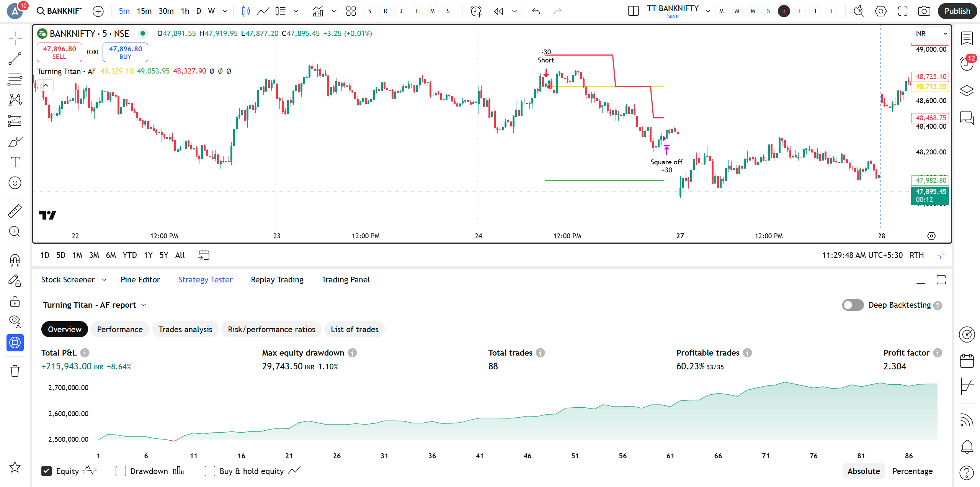Screen dimensions: 980x487
Task: Create a new alert
Action: [476, 11]
